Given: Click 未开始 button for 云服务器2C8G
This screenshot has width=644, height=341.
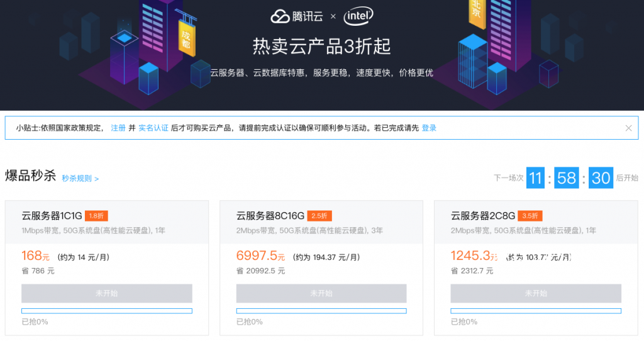Looking at the screenshot, I should (536, 293).
